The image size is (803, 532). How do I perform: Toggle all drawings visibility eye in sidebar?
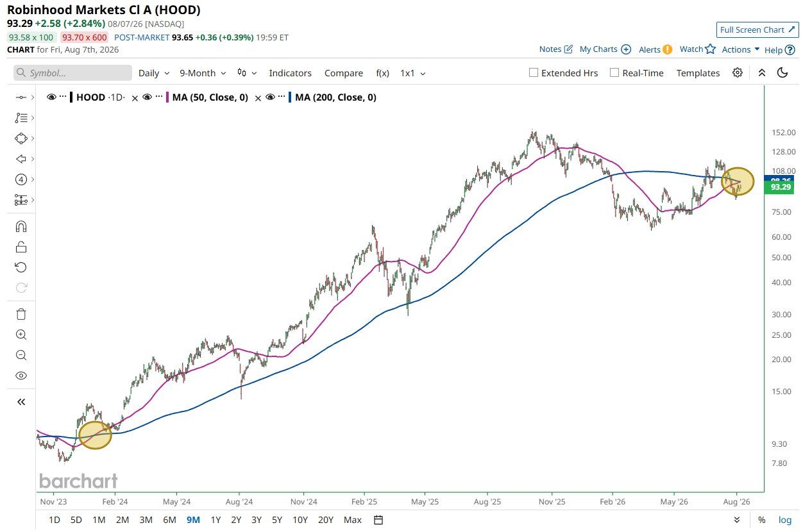pyautogui.click(x=21, y=376)
